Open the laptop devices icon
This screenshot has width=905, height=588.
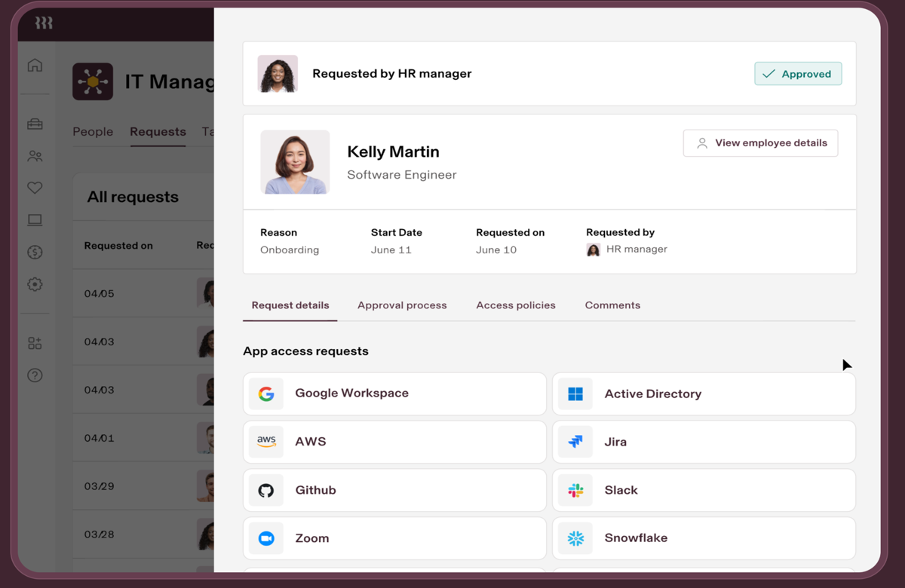[x=35, y=220]
